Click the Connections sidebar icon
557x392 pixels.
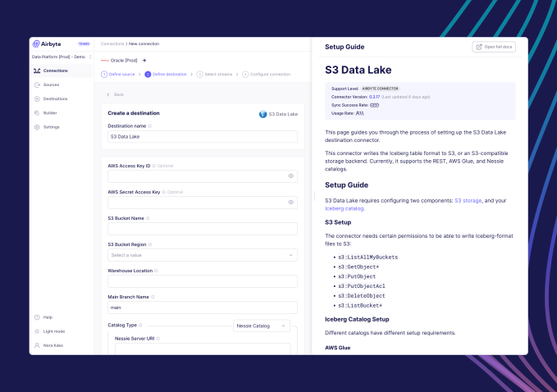click(37, 71)
